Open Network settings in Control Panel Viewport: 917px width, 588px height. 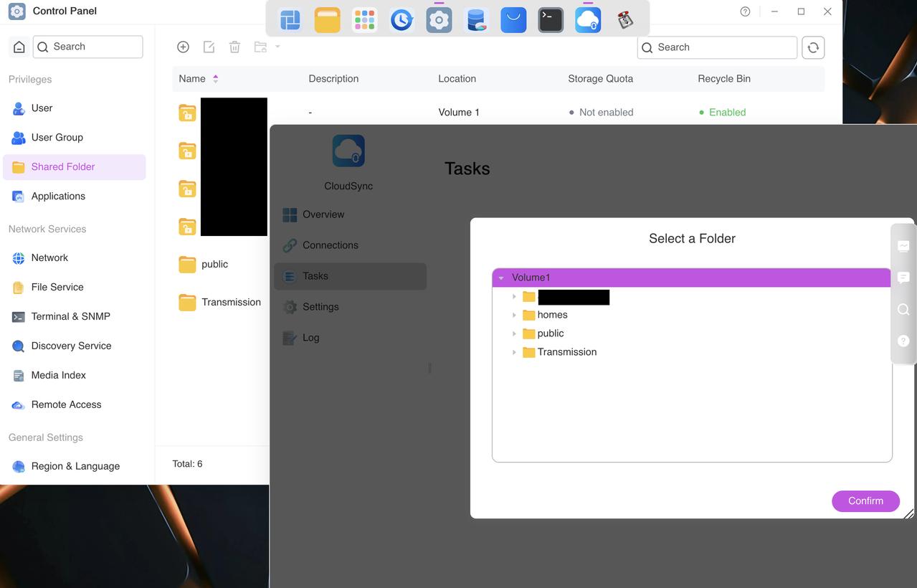point(75,258)
